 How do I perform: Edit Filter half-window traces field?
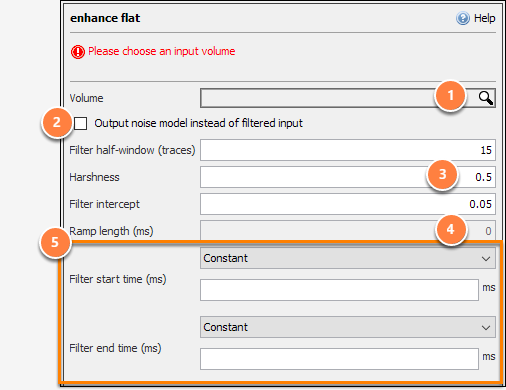(348, 150)
